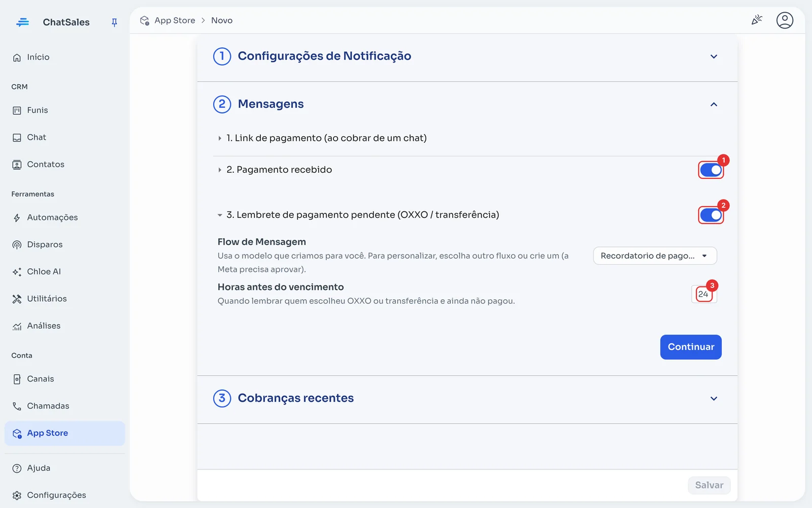Expand the Pagamento recebido row triangle

[220, 170]
